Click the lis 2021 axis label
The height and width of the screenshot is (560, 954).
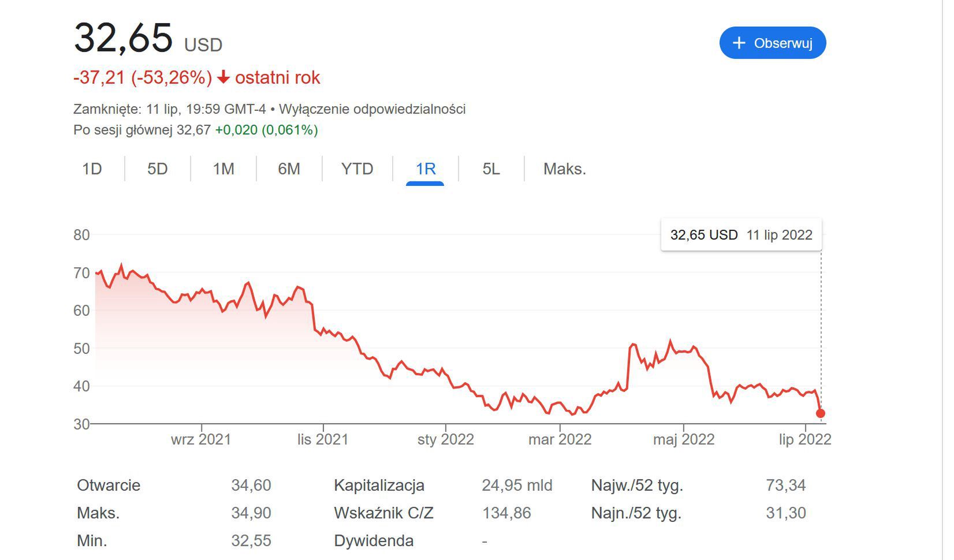tap(323, 439)
